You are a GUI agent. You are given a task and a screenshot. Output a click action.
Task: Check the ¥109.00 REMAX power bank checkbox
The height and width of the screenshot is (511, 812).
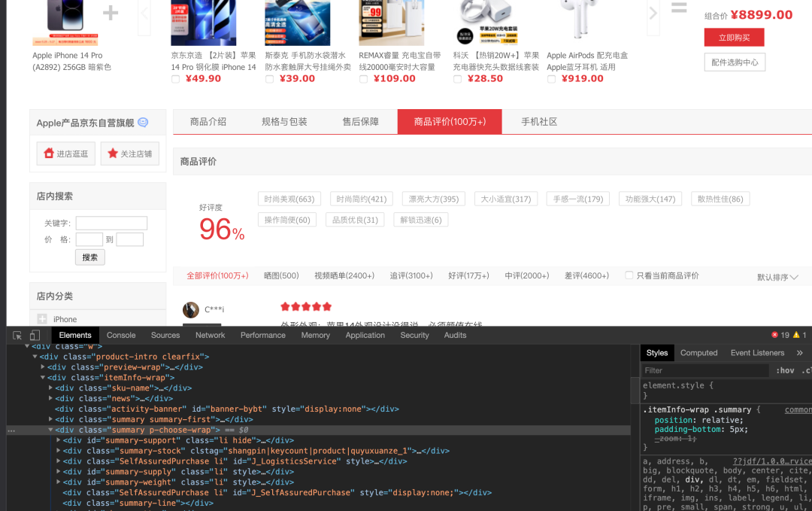tap(364, 79)
